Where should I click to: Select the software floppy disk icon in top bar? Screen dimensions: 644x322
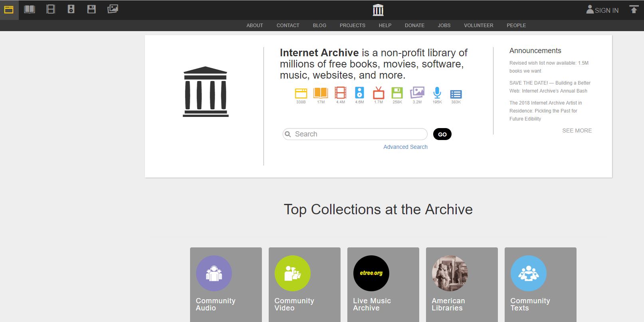tap(91, 10)
